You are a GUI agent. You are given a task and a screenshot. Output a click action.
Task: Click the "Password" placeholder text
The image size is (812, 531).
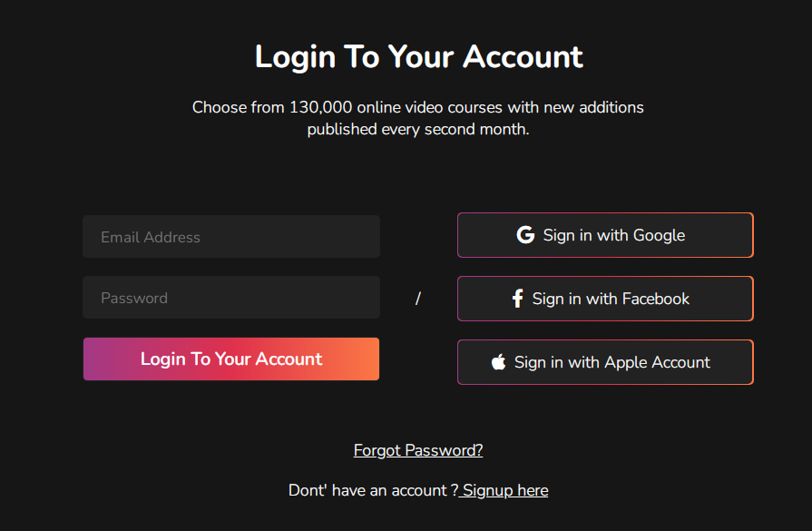pyautogui.click(x=134, y=298)
